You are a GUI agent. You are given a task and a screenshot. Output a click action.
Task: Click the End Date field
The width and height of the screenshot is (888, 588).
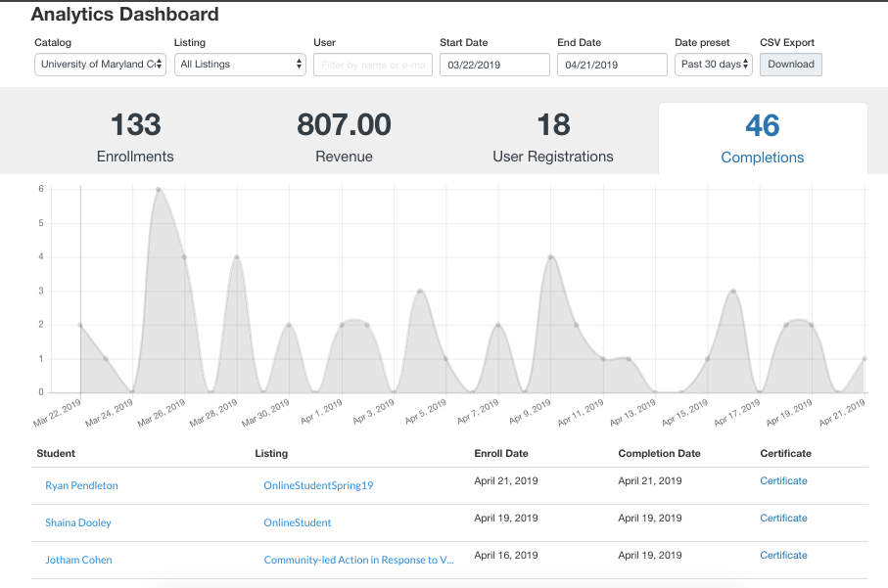point(612,65)
